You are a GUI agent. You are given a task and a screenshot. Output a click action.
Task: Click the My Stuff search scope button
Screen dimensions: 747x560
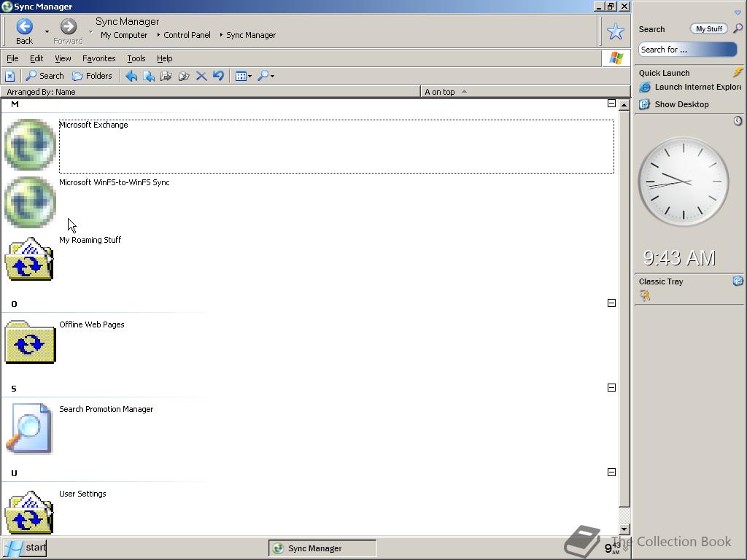(708, 29)
